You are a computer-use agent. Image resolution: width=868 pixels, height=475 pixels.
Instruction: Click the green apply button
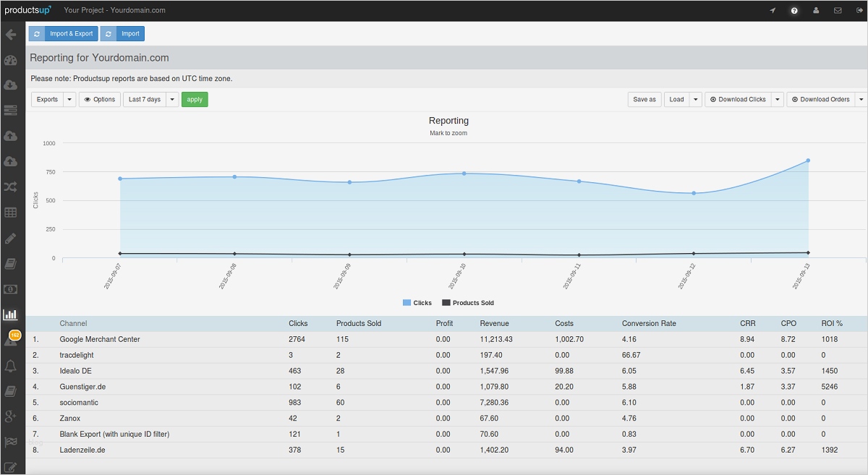coord(195,99)
